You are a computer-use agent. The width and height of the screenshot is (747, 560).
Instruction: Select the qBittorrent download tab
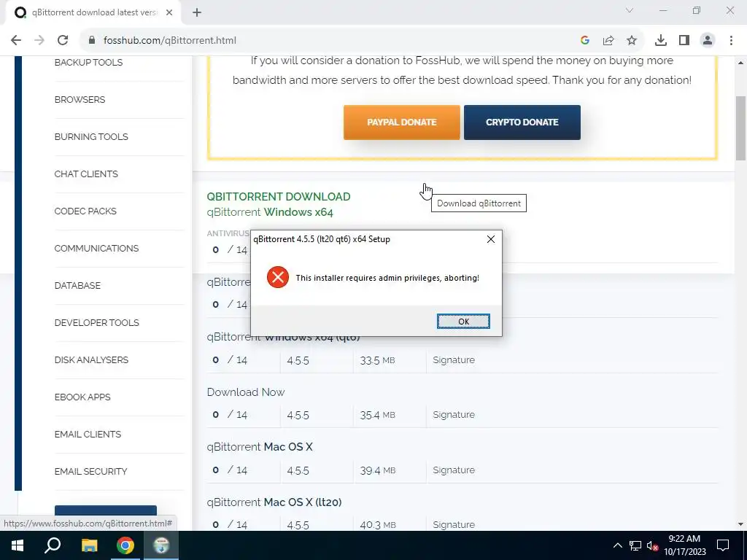click(x=93, y=13)
